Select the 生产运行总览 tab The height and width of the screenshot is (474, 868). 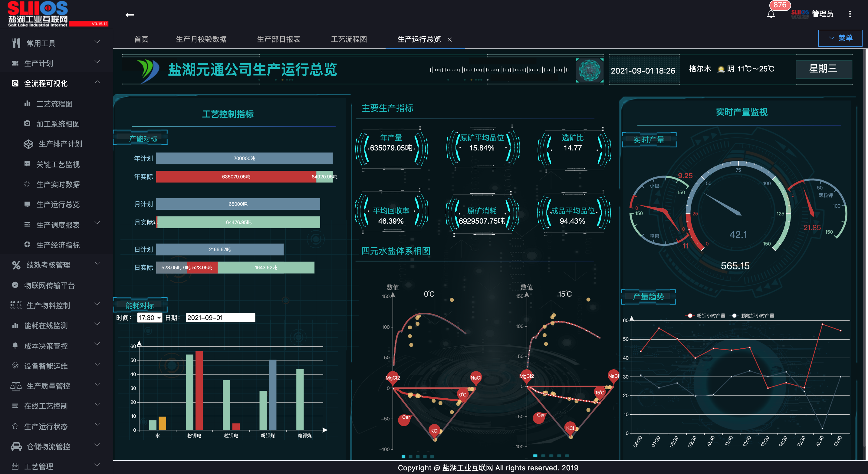coord(419,39)
